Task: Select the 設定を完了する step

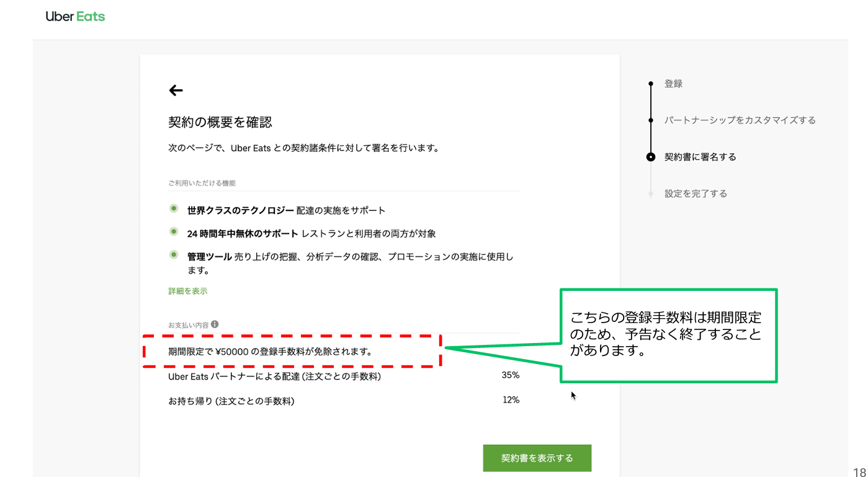Action: tap(696, 194)
